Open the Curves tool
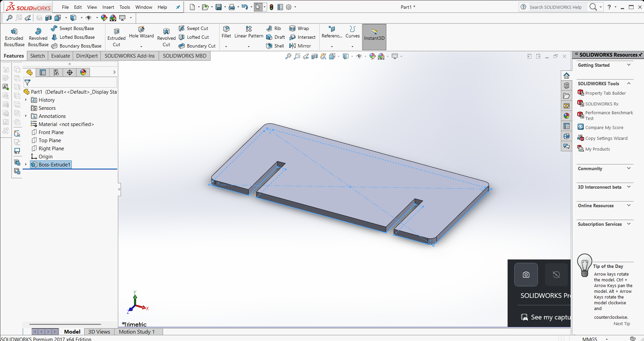 (353, 32)
